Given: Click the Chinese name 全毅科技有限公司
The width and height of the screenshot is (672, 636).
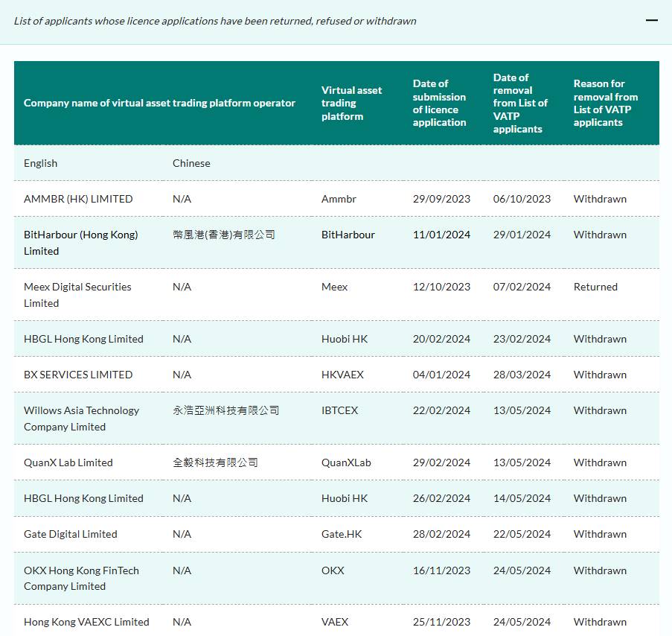Looking at the screenshot, I should [x=215, y=462].
